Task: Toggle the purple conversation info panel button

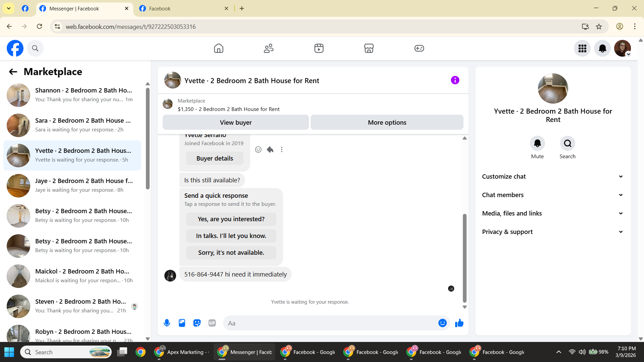Action: coord(455,80)
